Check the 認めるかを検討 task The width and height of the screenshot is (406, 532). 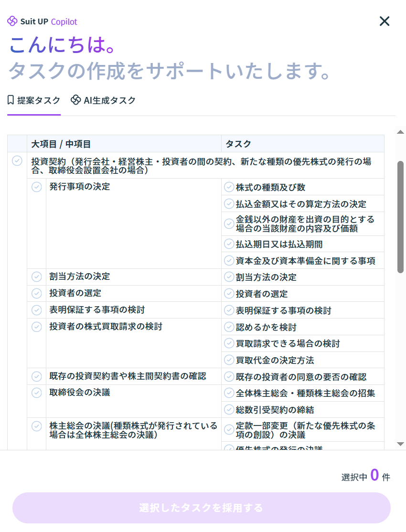coord(229,327)
